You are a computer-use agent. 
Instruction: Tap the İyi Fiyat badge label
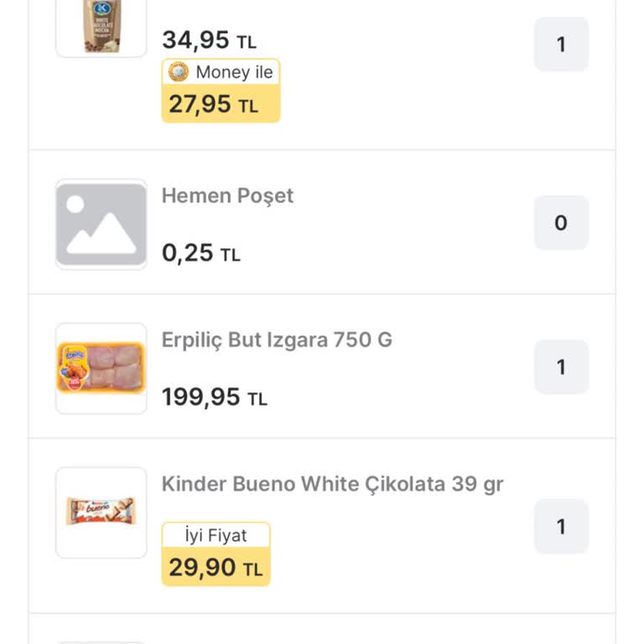click(x=216, y=535)
